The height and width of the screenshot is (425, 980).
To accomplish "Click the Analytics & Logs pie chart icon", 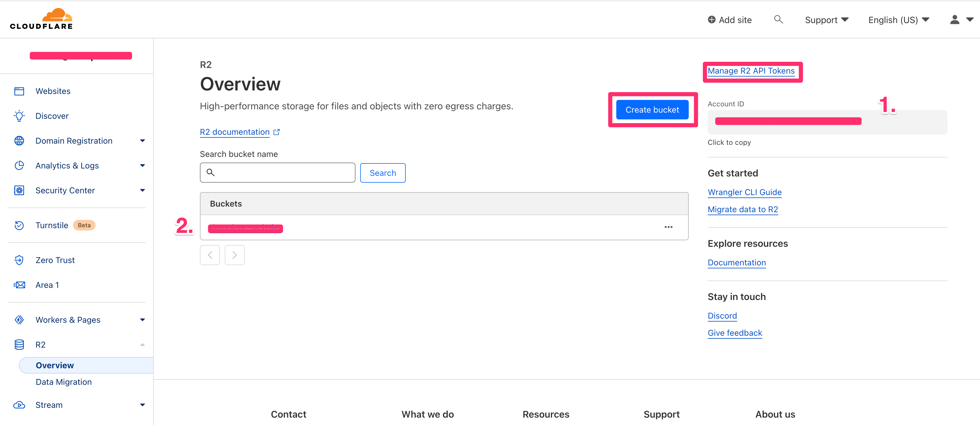I will pos(19,166).
